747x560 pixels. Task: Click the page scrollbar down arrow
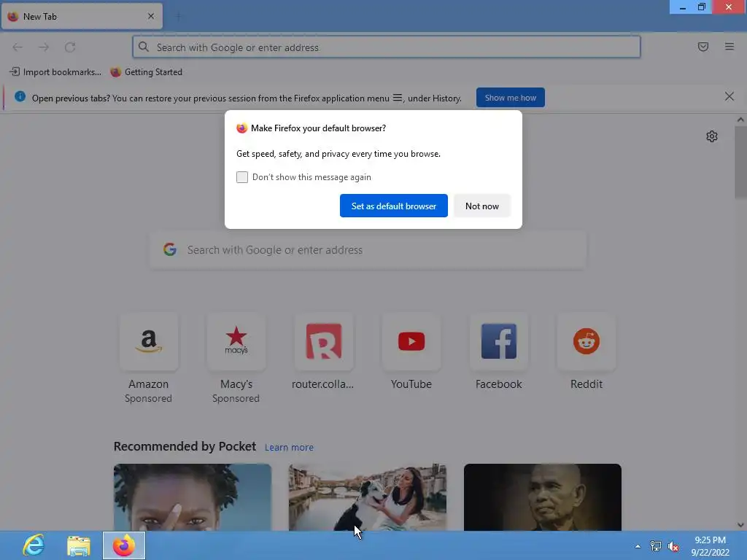tap(740, 525)
